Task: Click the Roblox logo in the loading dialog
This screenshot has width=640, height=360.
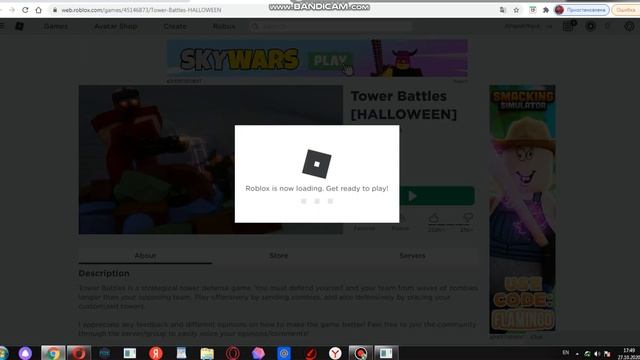Action: (x=317, y=164)
